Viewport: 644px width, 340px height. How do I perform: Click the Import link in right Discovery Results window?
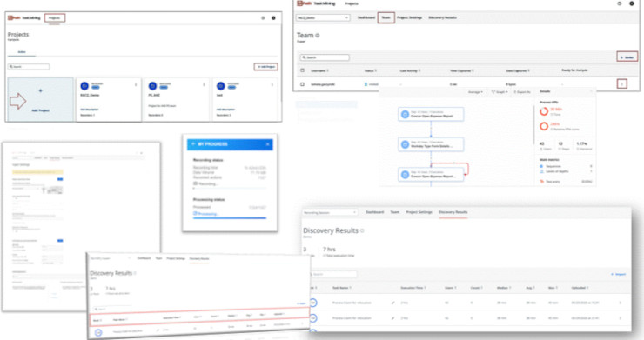point(618,274)
